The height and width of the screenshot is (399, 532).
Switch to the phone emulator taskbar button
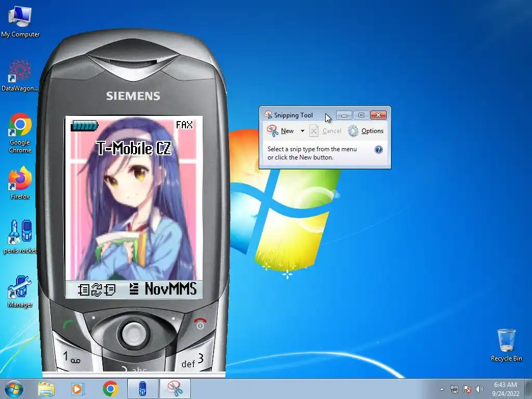(143, 389)
